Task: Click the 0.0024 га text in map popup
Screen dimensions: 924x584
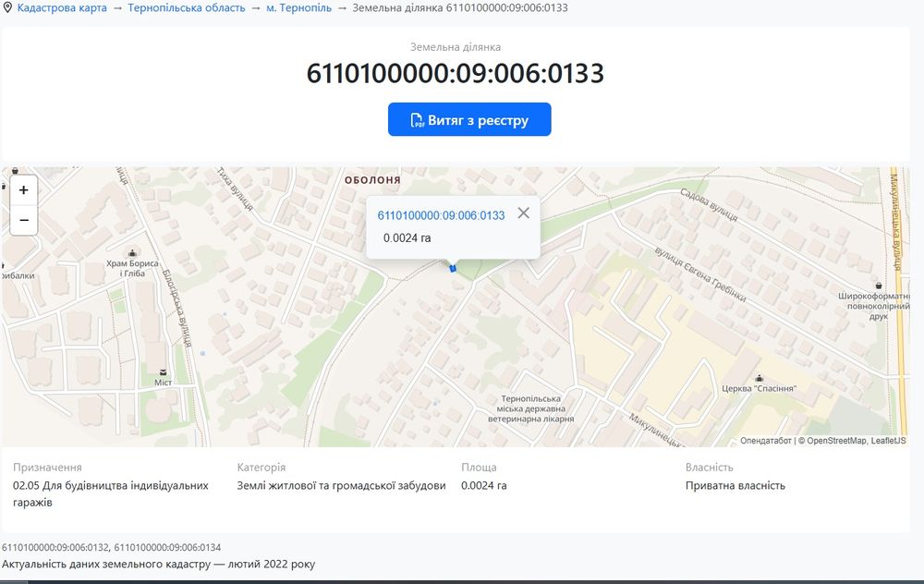Action: tap(407, 238)
